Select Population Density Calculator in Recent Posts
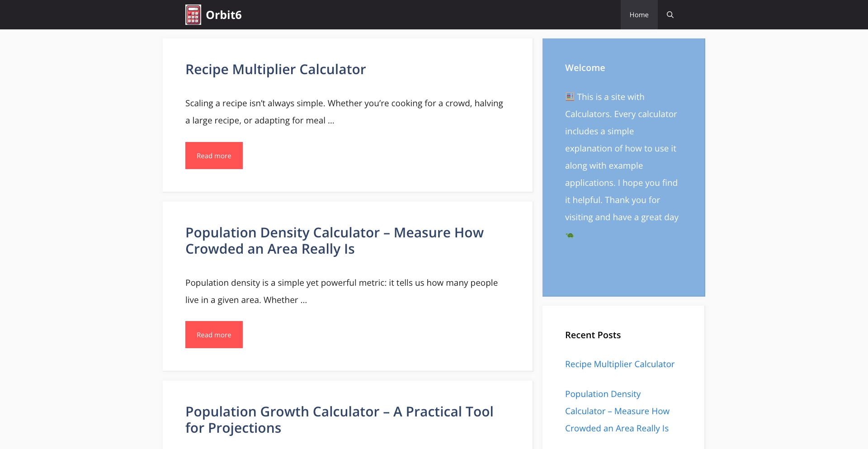The width and height of the screenshot is (868, 449). point(618,411)
